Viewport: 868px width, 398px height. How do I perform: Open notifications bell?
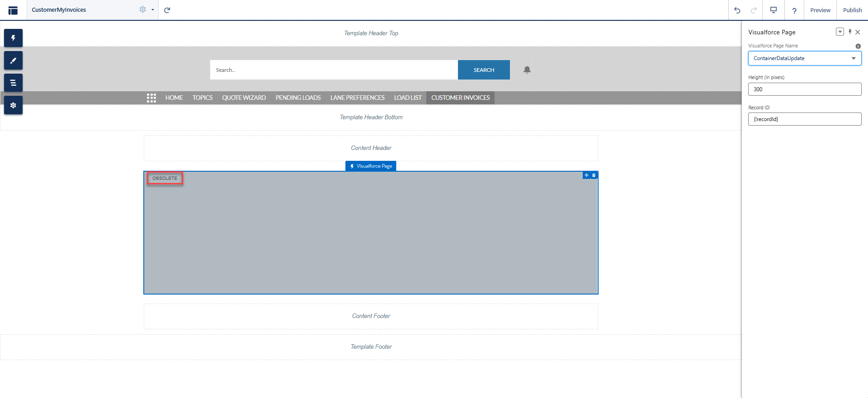(x=527, y=70)
